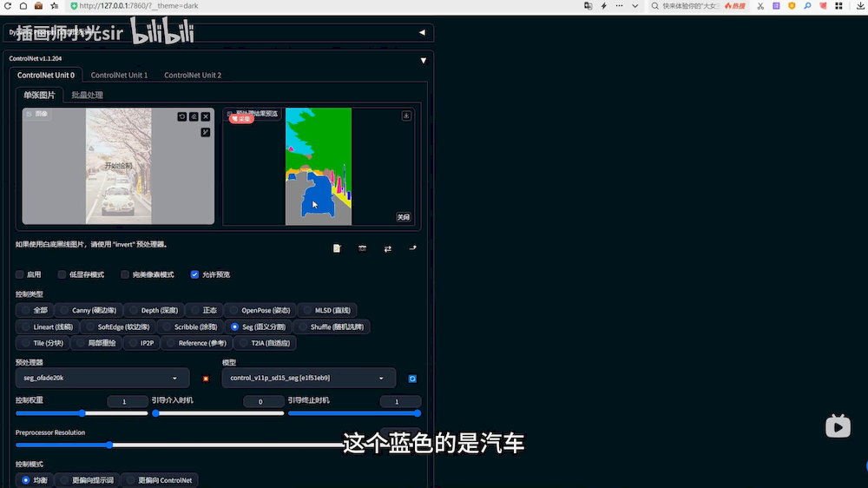Click the webcam camera icon
This screenshot has width=868, height=488.
tap(362, 248)
